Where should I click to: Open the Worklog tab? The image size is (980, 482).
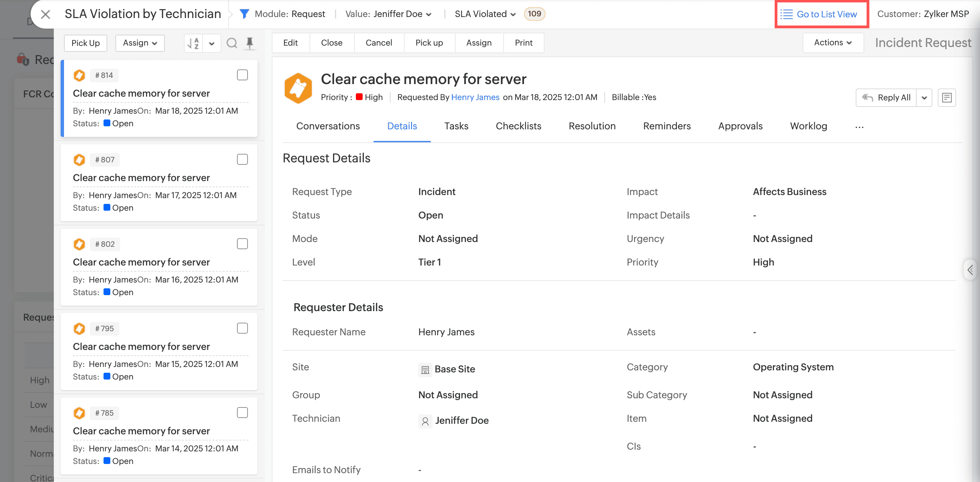click(x=808, y=126)
